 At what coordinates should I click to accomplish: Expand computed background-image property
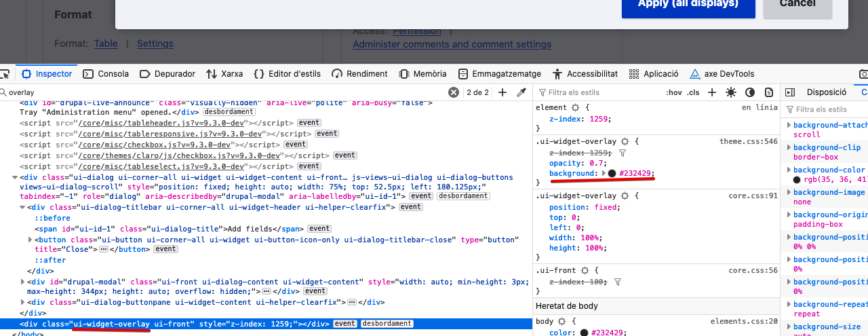789,192
